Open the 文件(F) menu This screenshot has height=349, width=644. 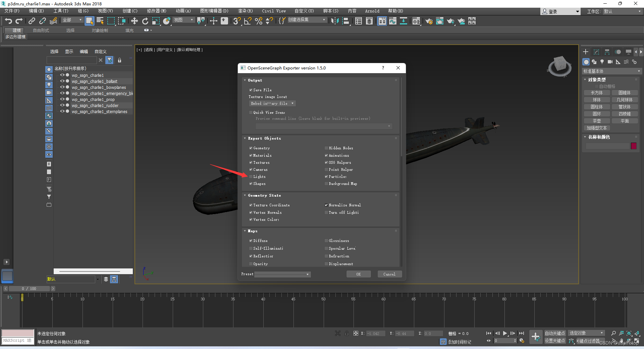pyautogui.click(x=12, y=11)
